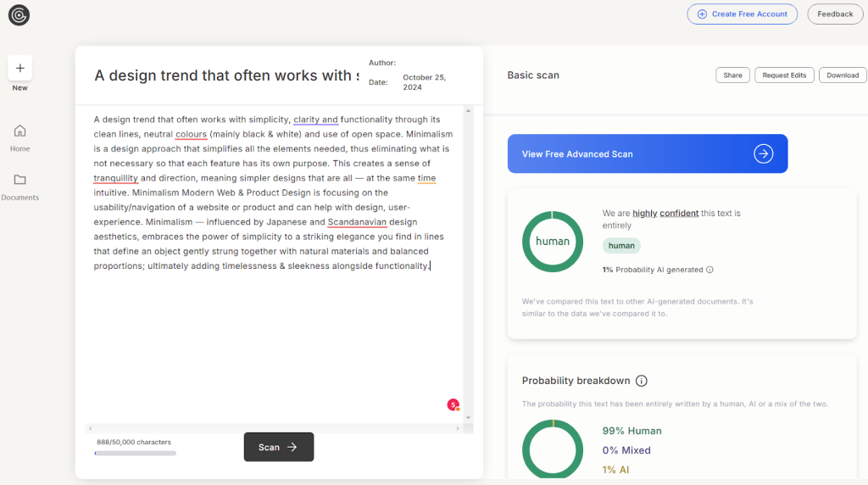Click the 'Probability breakdown' heading
This screenshot has width=868, height=485.
click(576, 381)
